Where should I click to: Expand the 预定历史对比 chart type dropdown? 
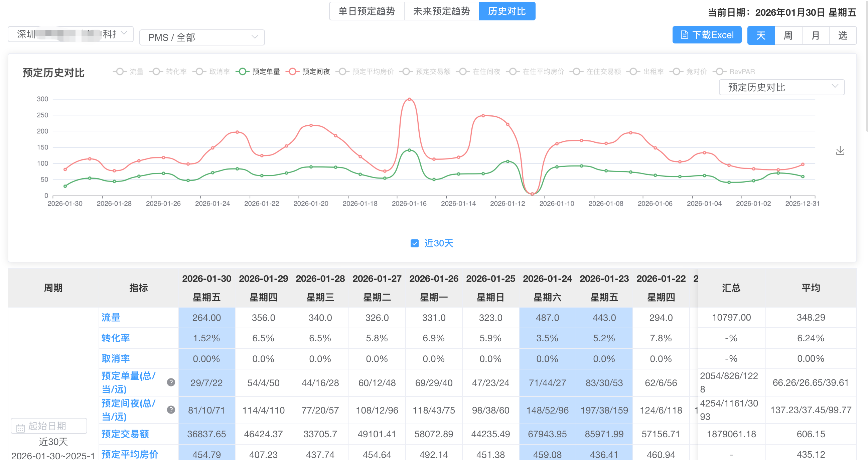(781, 87)
